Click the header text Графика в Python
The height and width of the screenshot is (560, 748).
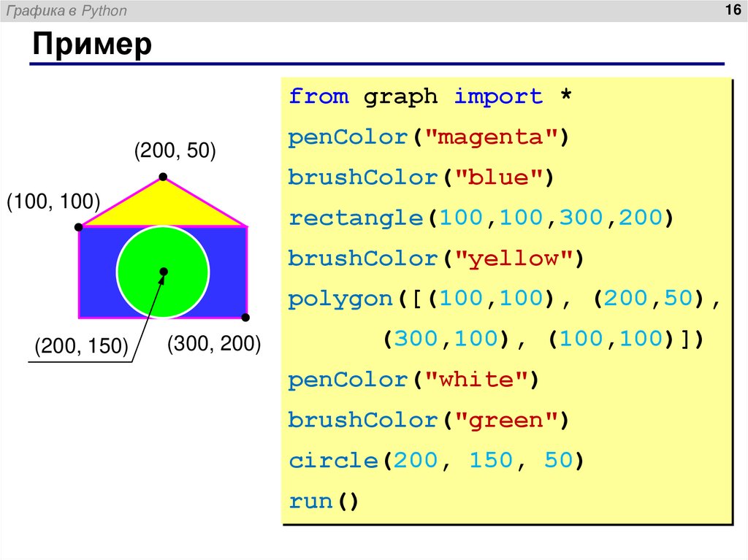pyautogui.click(x=66, y=10)
